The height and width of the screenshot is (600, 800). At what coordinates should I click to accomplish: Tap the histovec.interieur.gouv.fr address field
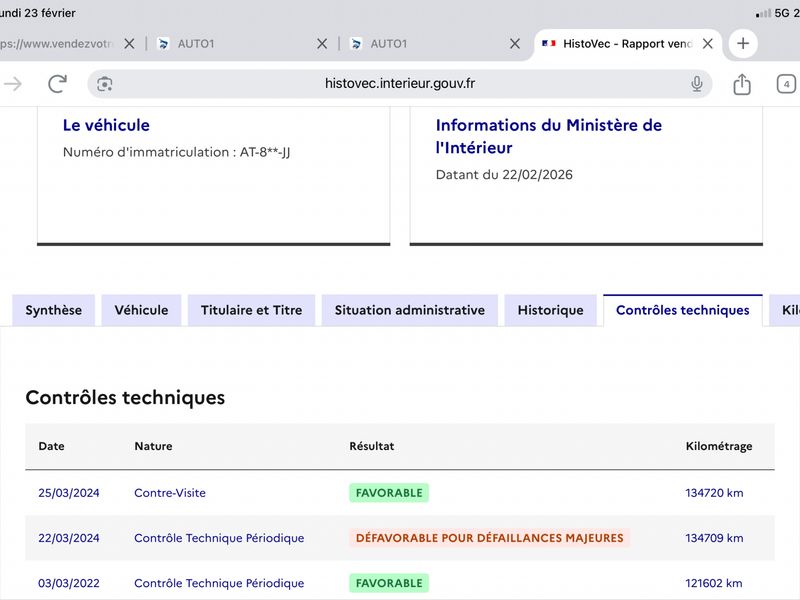click(x=400, y=84)
